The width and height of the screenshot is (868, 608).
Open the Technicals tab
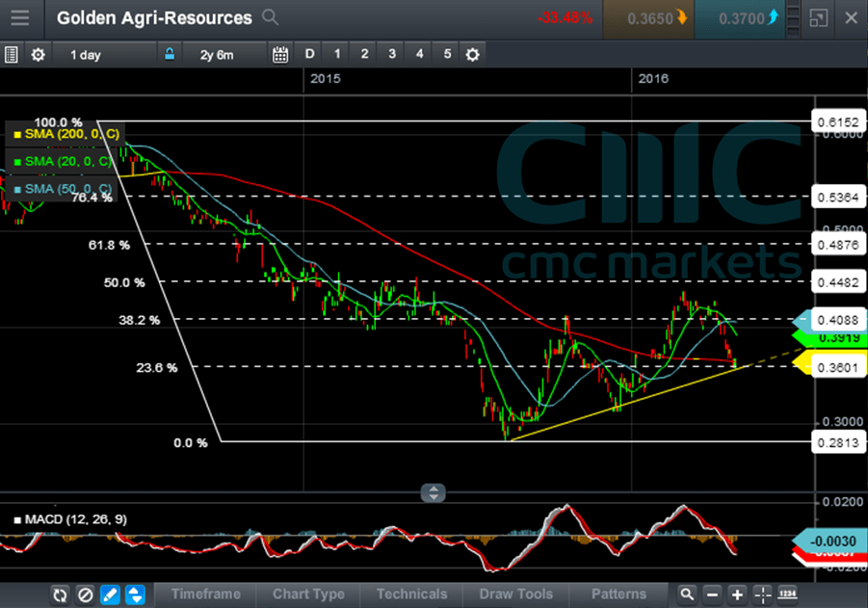pyautogui.click(x=412, y=595)
